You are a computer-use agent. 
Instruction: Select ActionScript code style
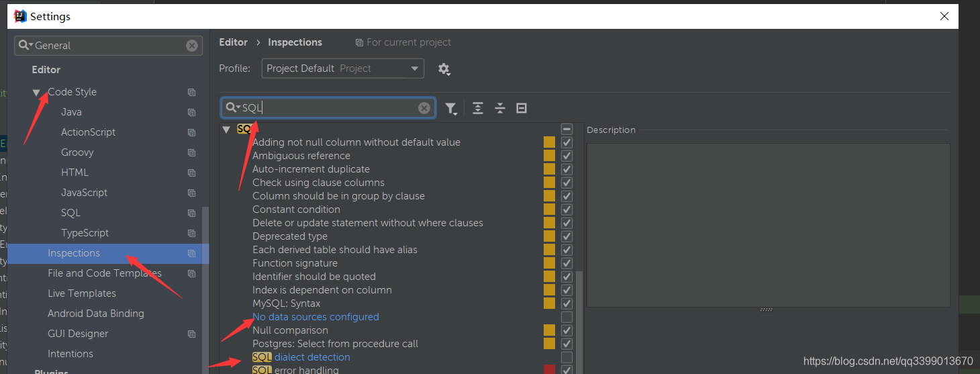click(88, 132)
